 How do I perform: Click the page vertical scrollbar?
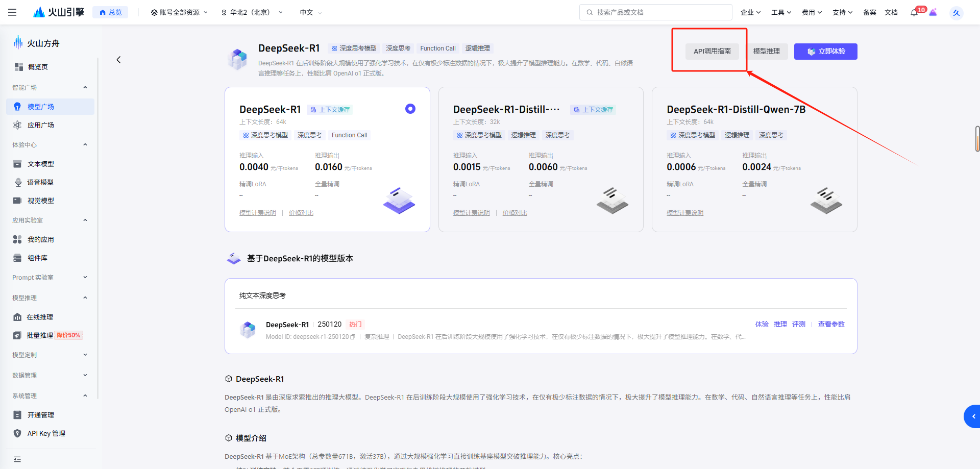(x=977, y=139)
